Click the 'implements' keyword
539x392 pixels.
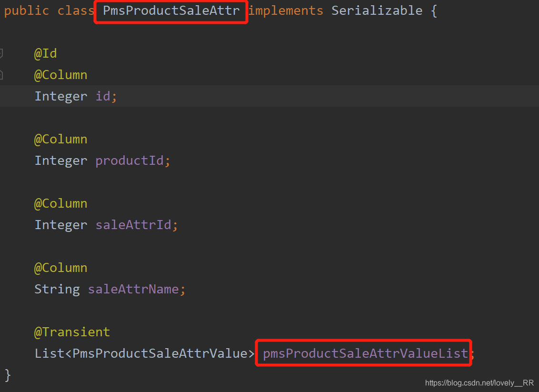tap(286, 11)
